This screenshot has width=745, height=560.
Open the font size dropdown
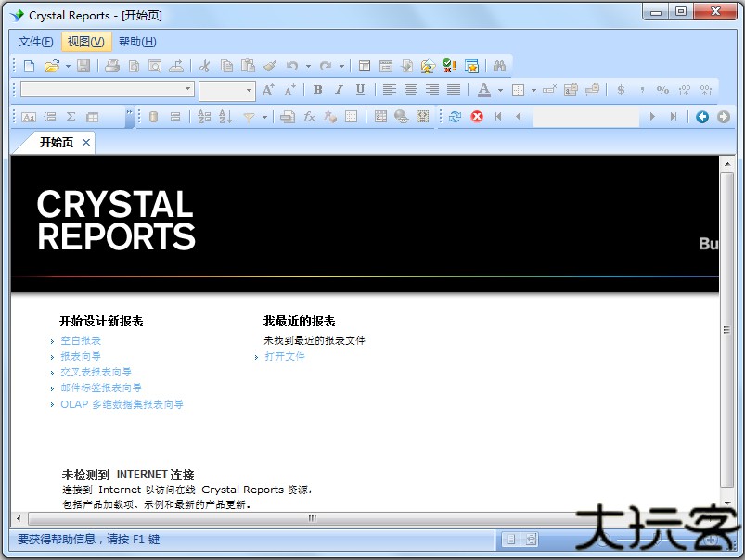(x=249, y=90)
